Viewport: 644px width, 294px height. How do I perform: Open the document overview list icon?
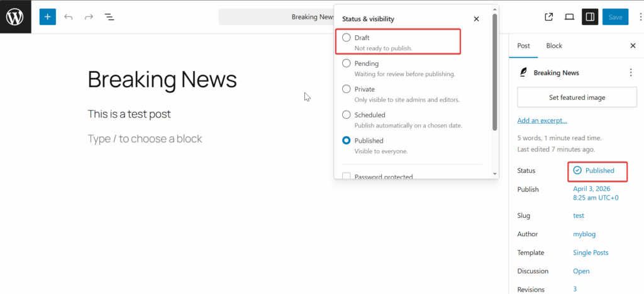109,17
